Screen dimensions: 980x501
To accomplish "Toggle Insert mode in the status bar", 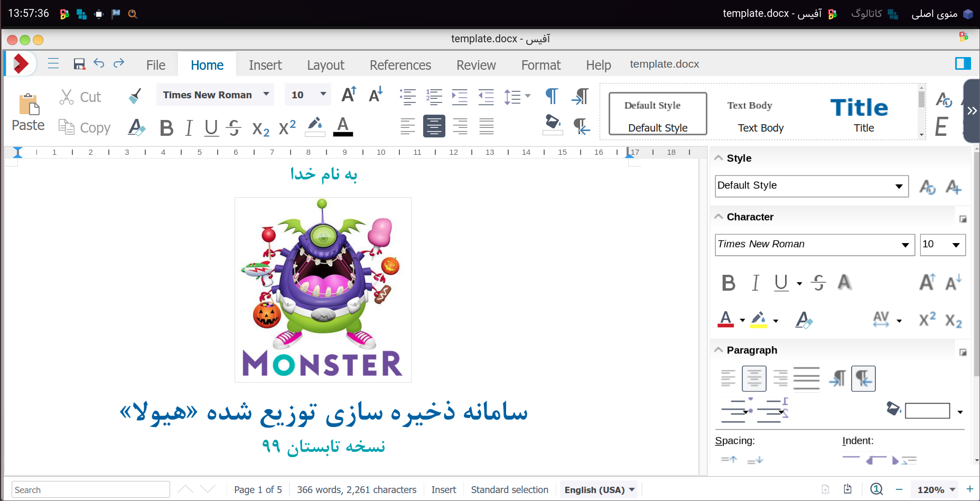I will coord(444,490).
